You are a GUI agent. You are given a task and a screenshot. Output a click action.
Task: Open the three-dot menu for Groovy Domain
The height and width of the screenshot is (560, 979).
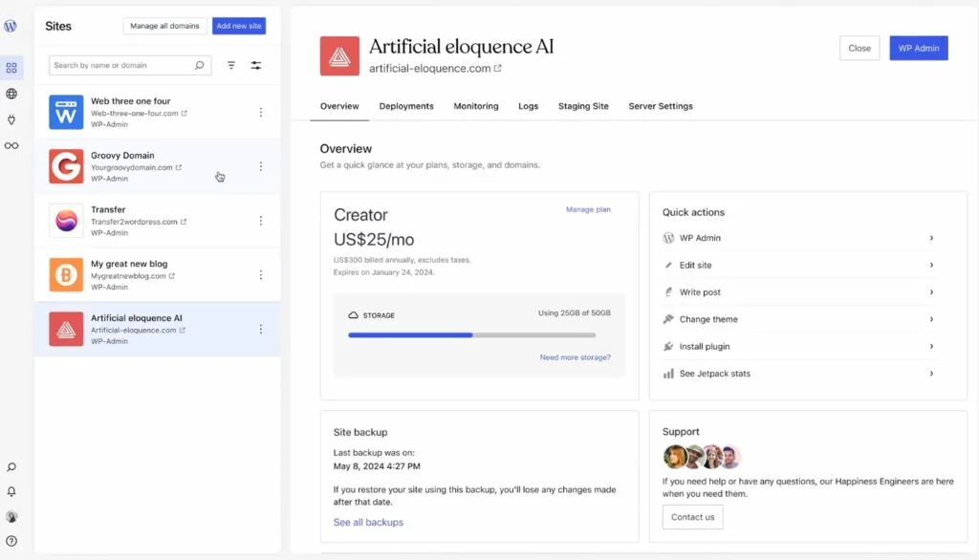261,166
